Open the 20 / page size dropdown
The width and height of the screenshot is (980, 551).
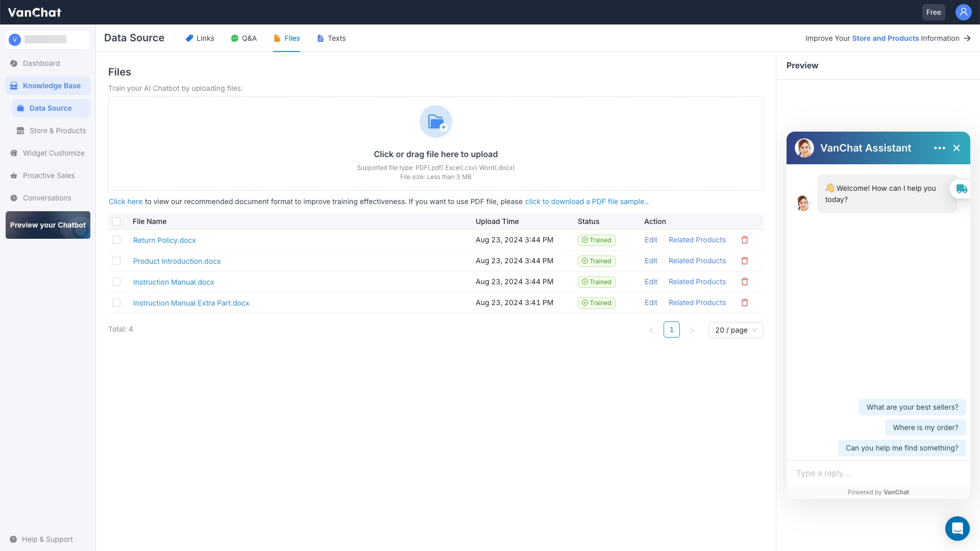click(x=735, y=330)
